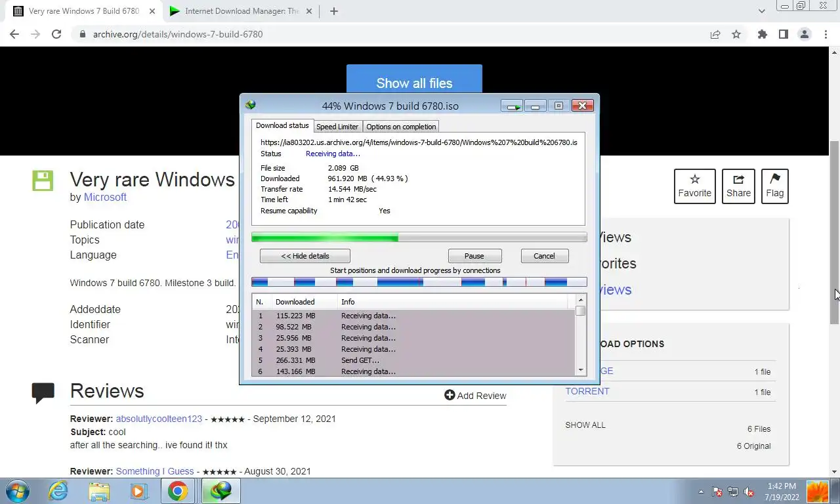The height and width of the screenshot is (504, 840).
Task: Sort by Downloaded column header
Action: [x=304, y=302]
